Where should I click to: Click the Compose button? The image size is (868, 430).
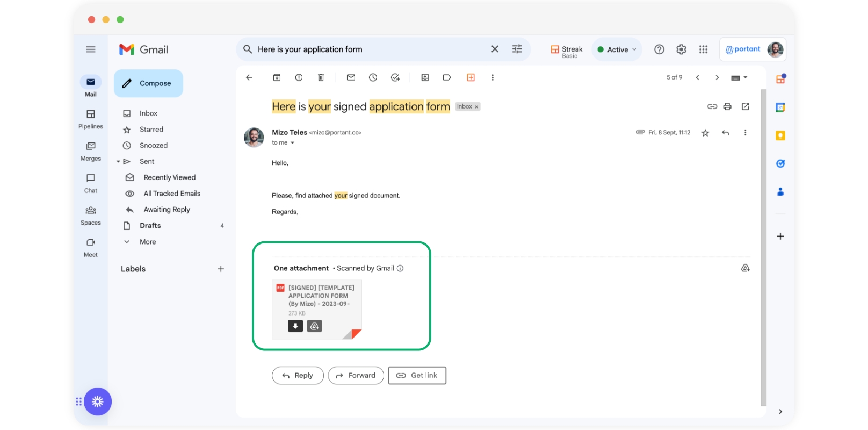[x=148, y=83]
